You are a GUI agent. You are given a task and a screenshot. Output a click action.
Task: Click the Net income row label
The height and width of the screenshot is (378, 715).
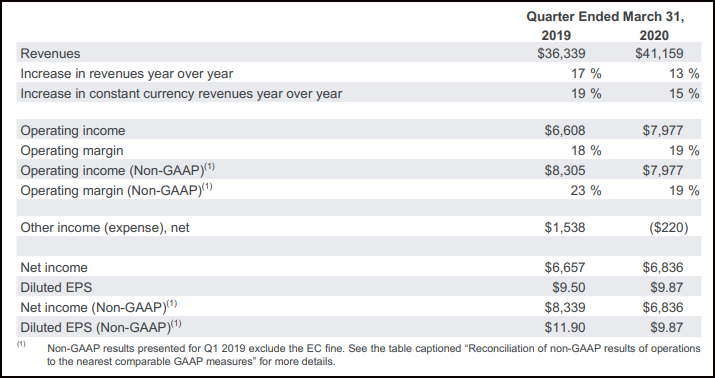click(x=54, y=267)
